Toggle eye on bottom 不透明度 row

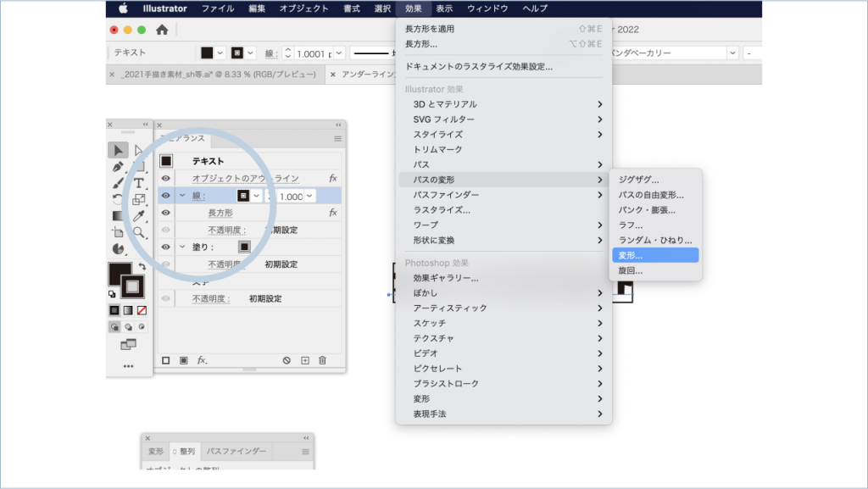[165, 298]
